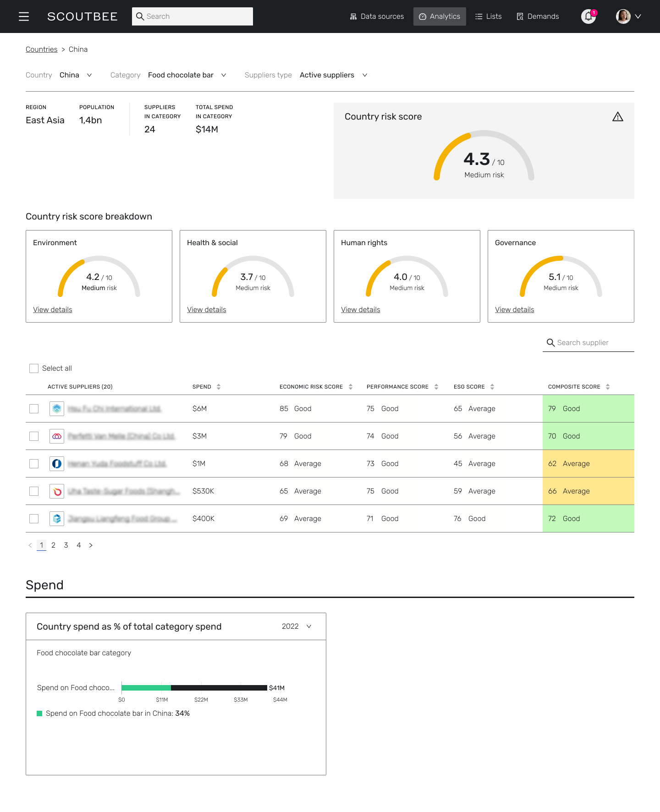Tick the checkbox for the $6M supplier
The image size is (660, 812).
point(34,409)
